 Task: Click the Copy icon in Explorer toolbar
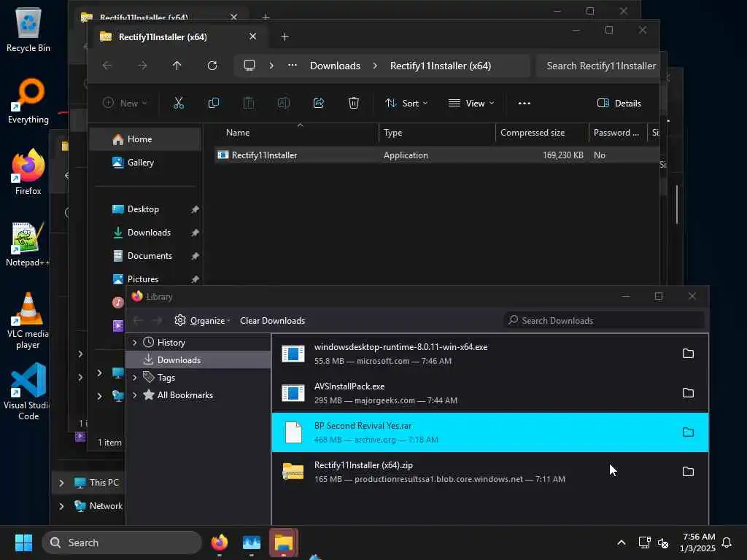(x=214, y=103)
